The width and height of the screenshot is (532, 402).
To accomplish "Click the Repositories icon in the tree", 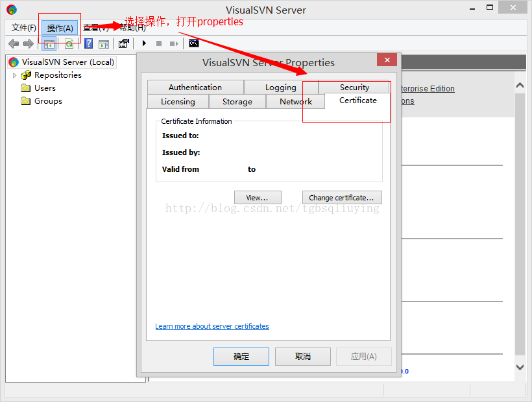I will (x=26, y=75).
